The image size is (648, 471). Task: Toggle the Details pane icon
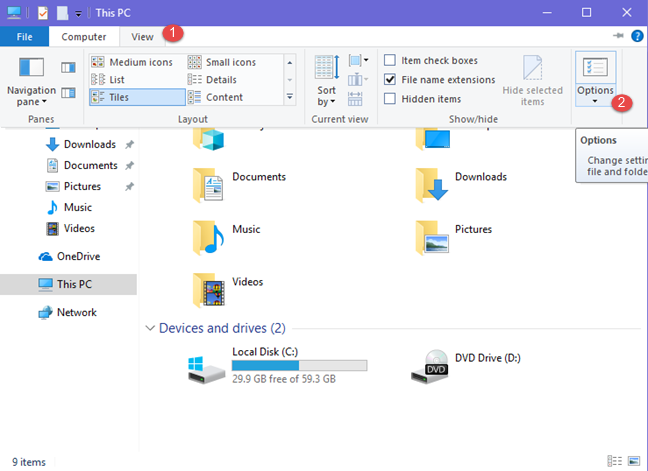pos(68,93)
